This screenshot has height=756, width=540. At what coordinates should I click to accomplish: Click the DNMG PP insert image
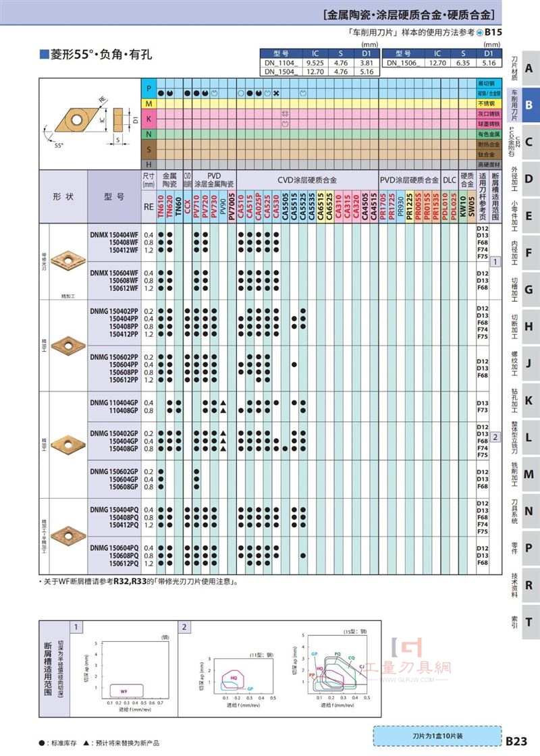click(x=68, y=346)
